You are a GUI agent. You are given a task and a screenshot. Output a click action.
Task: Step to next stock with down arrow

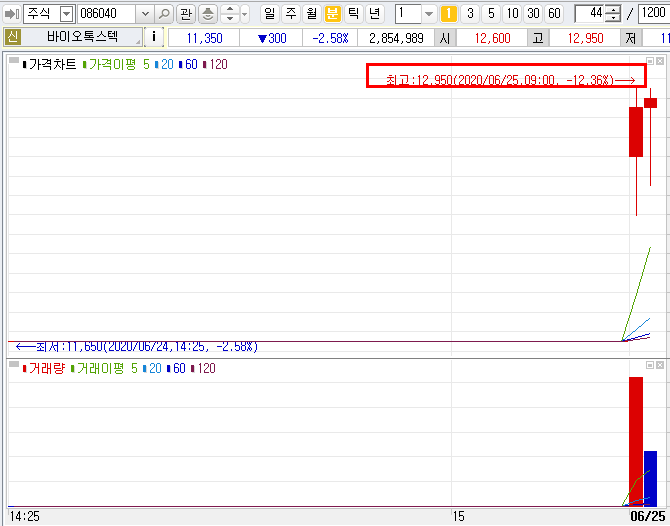[x=230, y=18]
